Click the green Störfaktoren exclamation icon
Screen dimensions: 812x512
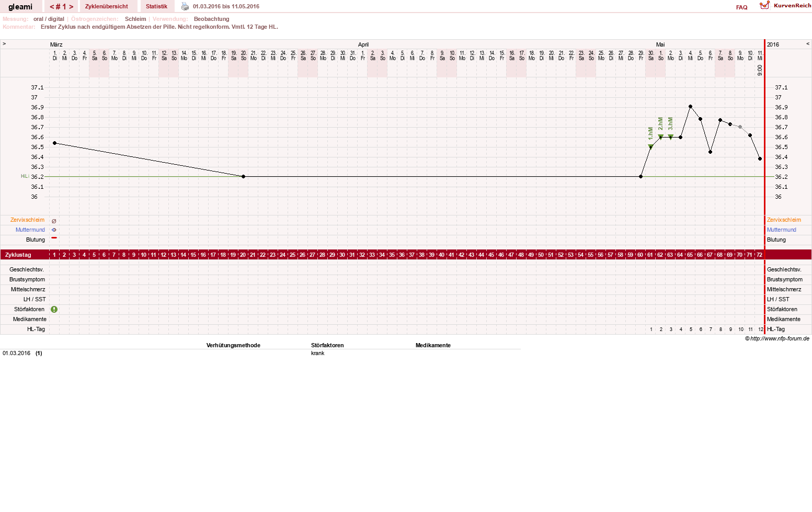54,309
